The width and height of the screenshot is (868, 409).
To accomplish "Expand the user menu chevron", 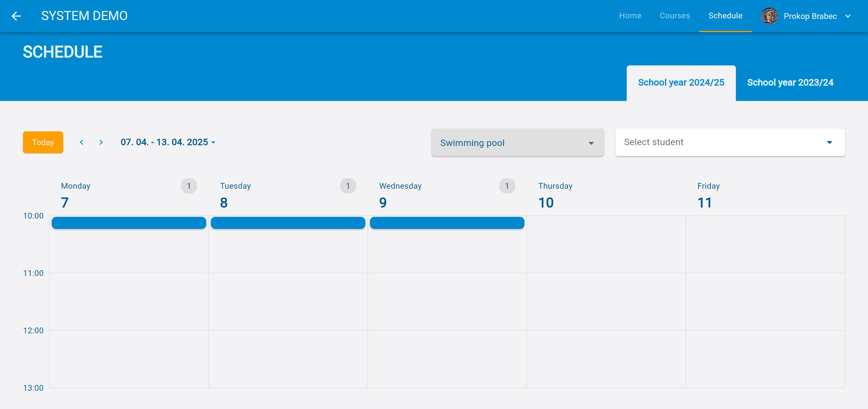I will tap(848, 16).
